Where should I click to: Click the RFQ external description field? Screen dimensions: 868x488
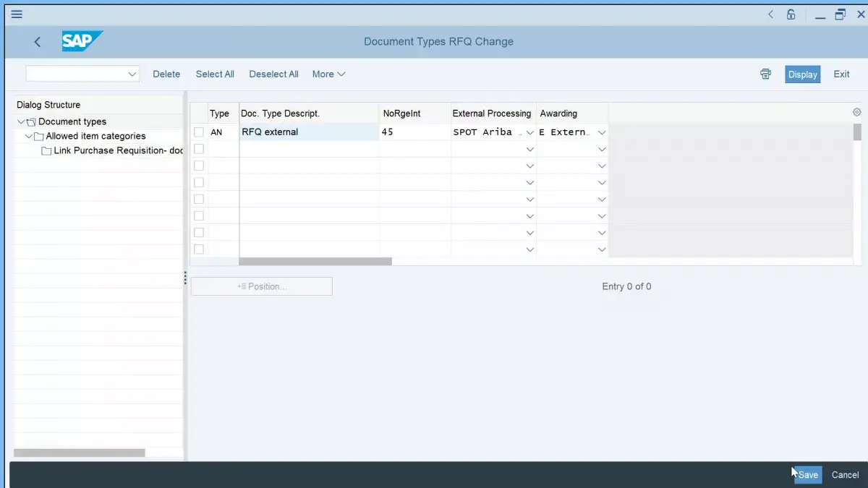click(x=309, y=132)
